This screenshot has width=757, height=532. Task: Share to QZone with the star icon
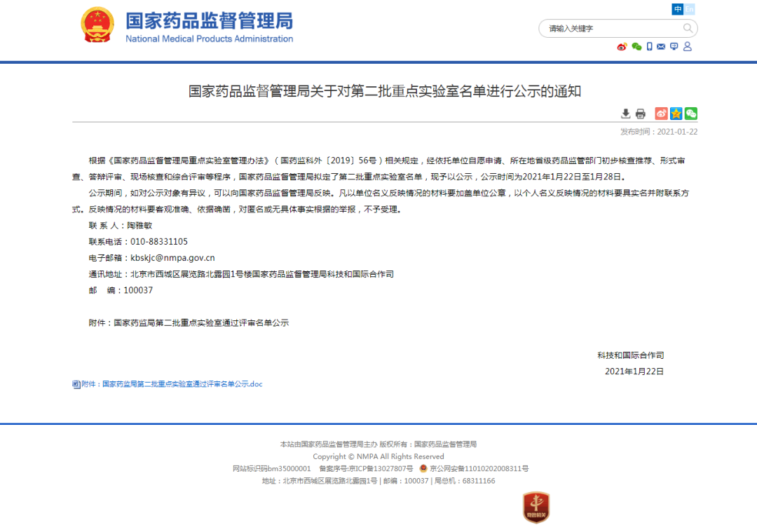point(676,114)
